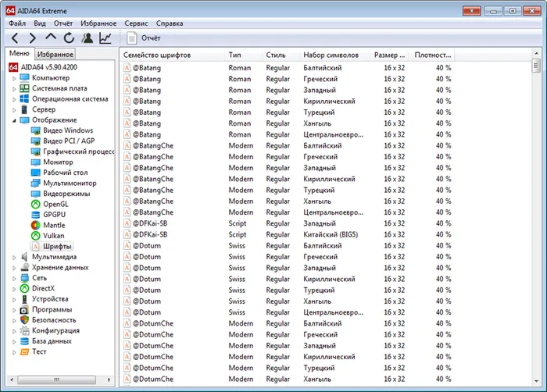Viewport: 547px width, 392px height.
Task: Click the report document icon in the toolbar
Action: point(131,38)
